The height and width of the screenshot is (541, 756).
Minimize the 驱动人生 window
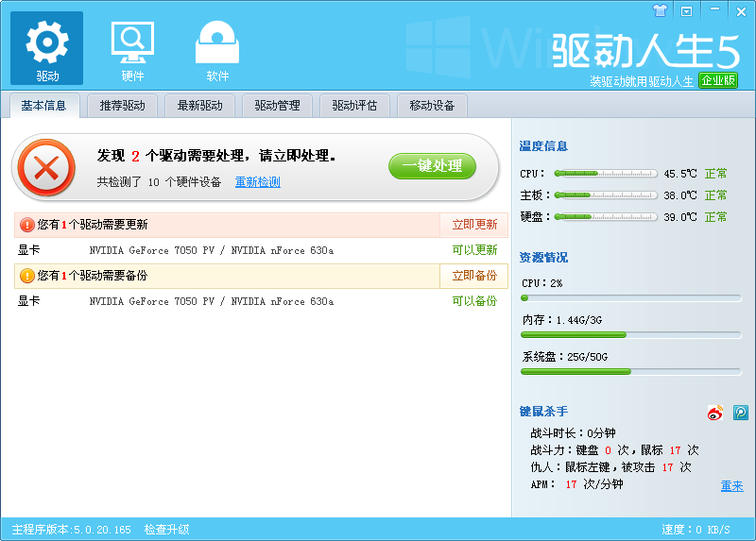pyautogui.click(x=715, y=9)
